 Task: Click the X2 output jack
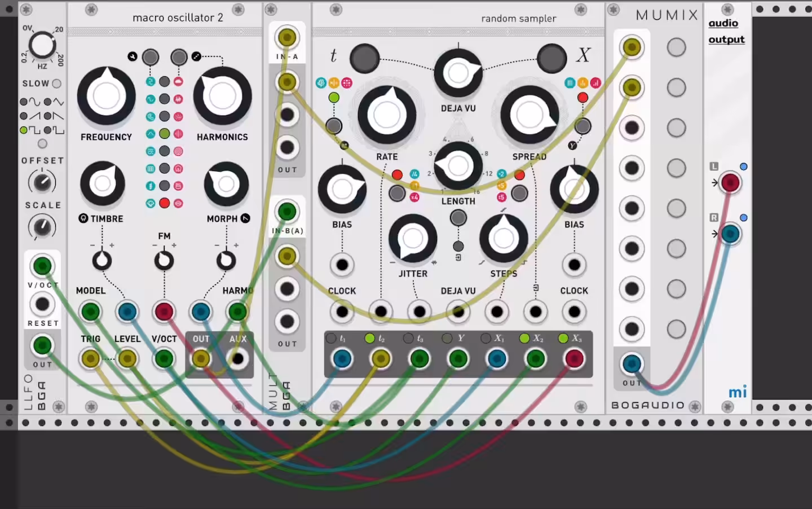[536, 359]
